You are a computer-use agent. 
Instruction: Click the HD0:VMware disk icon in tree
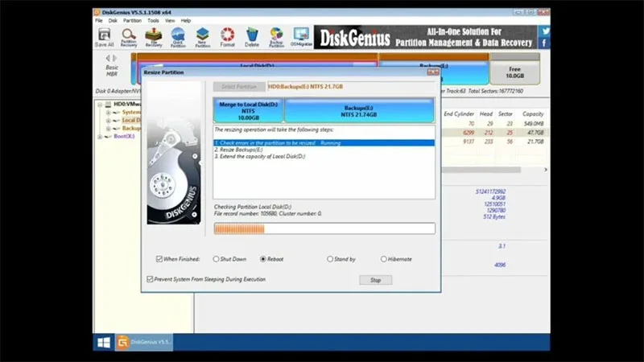coord(108,105)
